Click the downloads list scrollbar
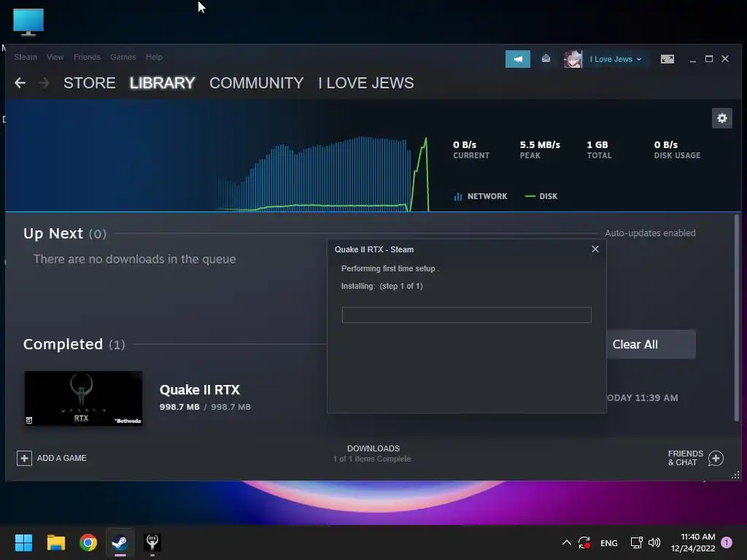 click(x=737, y=318)
